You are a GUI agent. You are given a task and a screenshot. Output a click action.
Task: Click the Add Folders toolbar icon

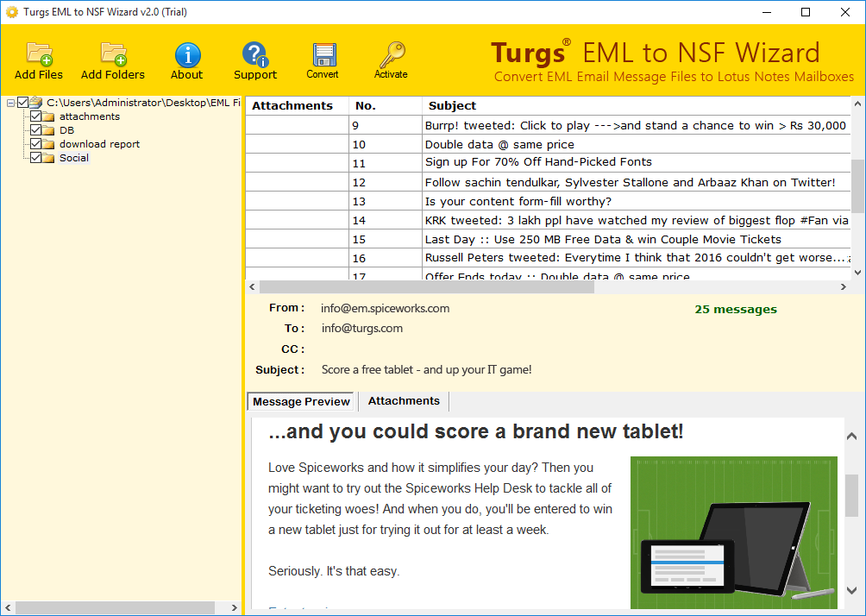pos(113,54)
